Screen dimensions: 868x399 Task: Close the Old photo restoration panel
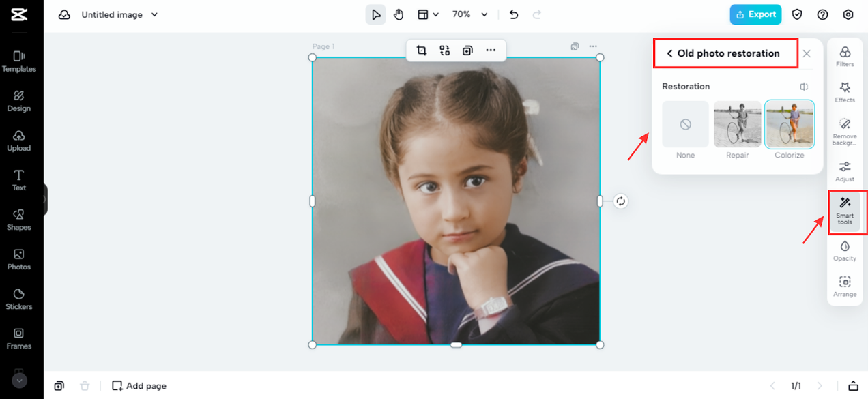[x=807, y=53]
